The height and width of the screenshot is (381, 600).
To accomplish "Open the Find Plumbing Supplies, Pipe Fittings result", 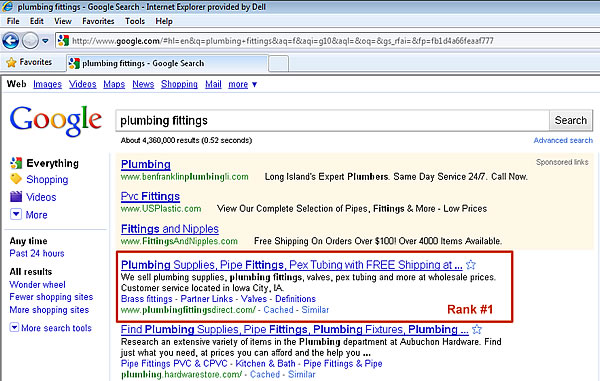I will [295, 329].
